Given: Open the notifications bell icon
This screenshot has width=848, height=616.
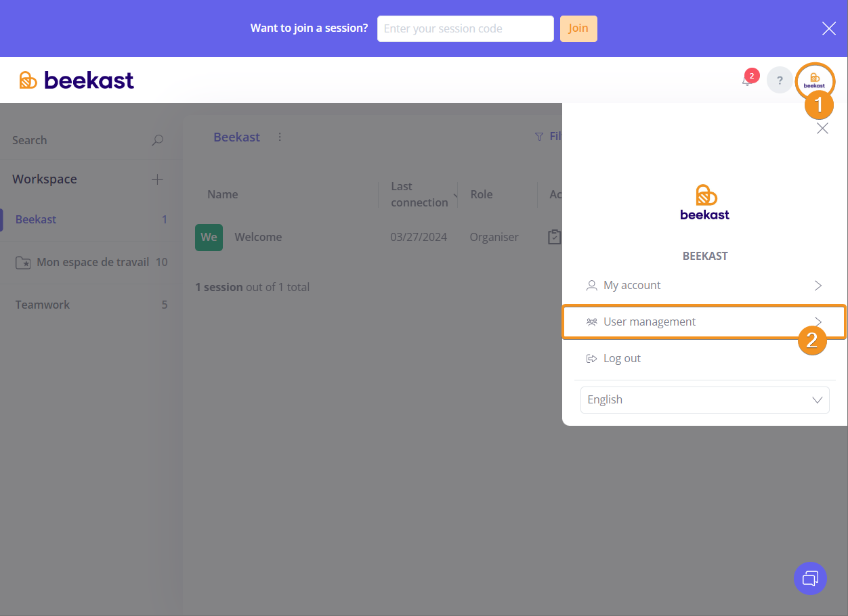Looking at the screenshot, I should point(747,81).
